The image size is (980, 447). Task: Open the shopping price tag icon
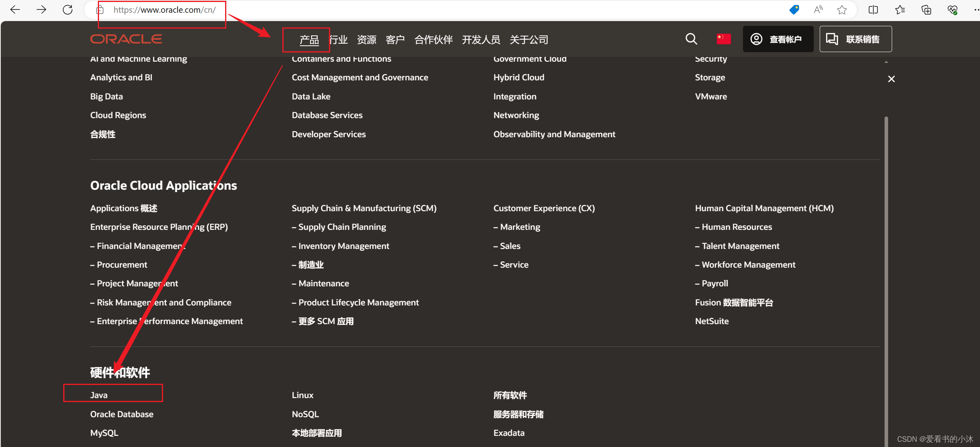(x=794, y=10)
